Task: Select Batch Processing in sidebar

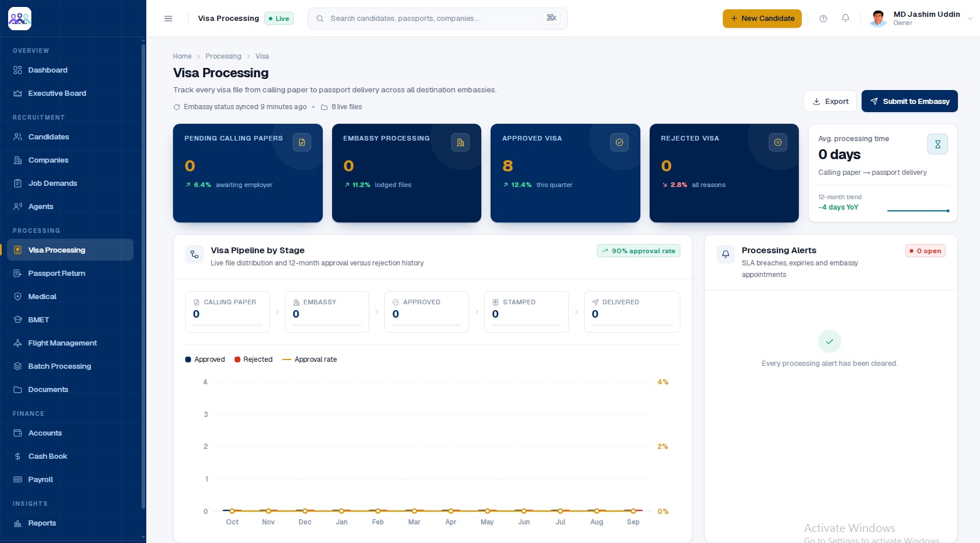Action: [70, 366]
